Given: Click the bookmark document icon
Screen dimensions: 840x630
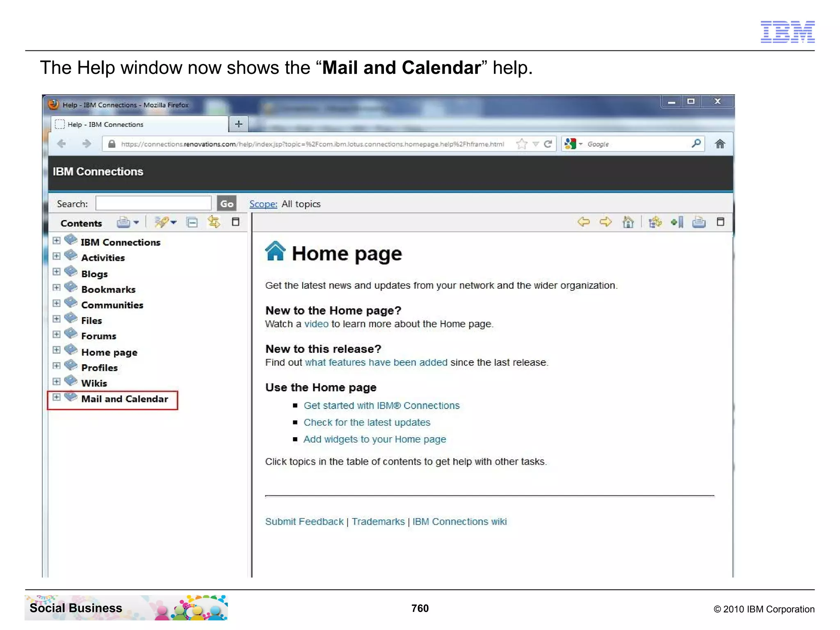Looking at the screenshot, I should [677, 222].
